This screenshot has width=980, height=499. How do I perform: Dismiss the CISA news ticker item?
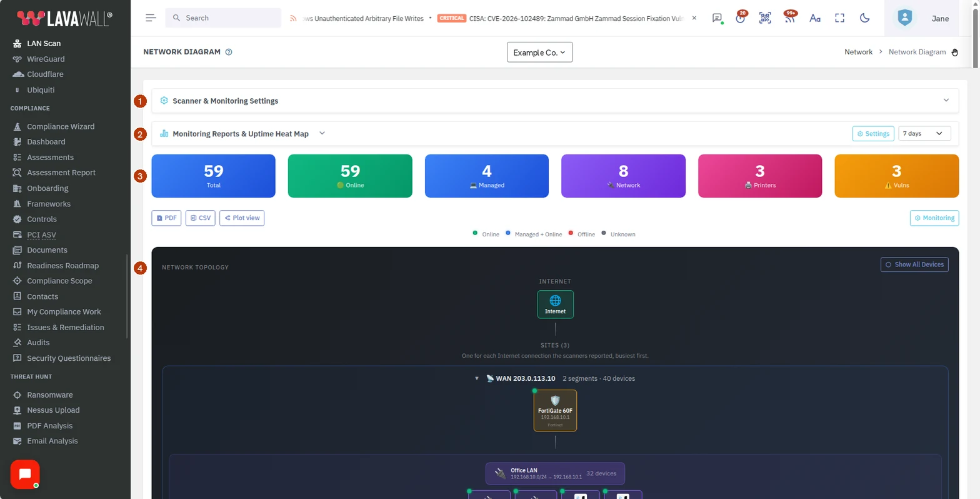pos(694,18)
